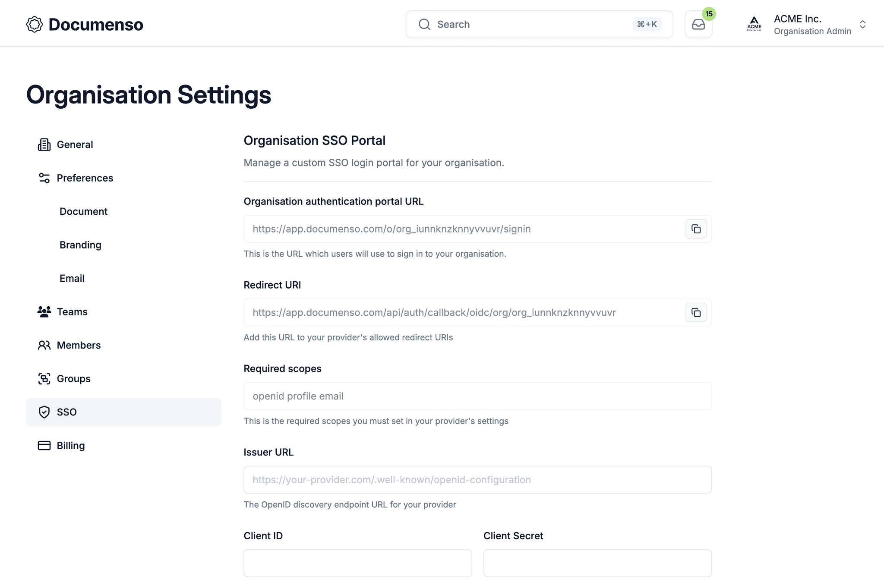Click the search magnifier icon
The image size is (884, 588).
(x=424, y=24)
